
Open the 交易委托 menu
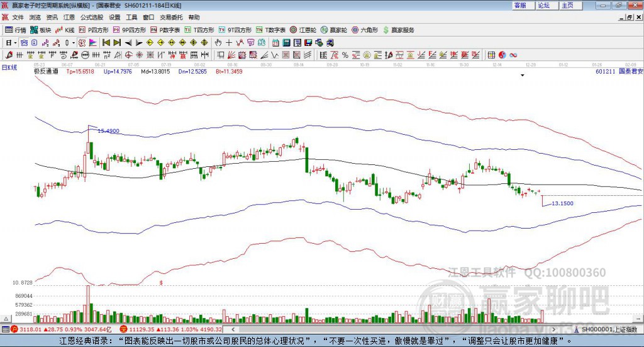(170, 18)
